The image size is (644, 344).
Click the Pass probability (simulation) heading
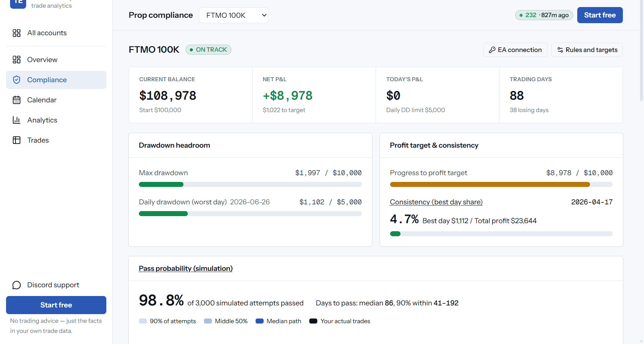(x=185, y=268)
